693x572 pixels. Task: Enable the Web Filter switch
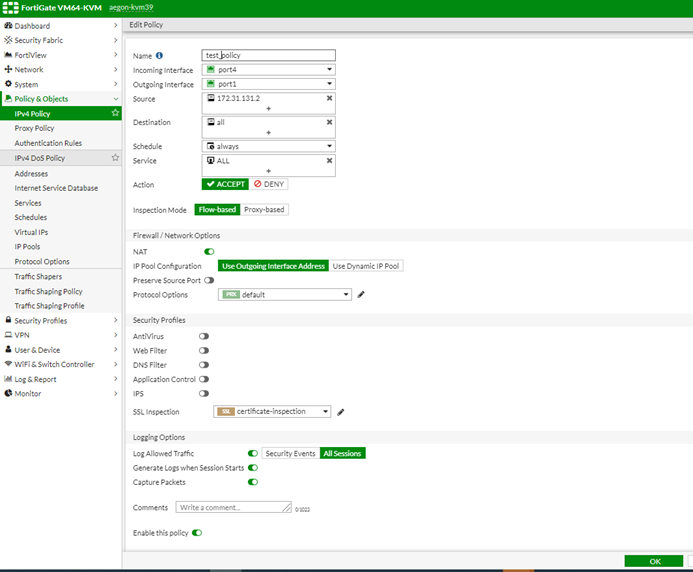coord(204,351)
